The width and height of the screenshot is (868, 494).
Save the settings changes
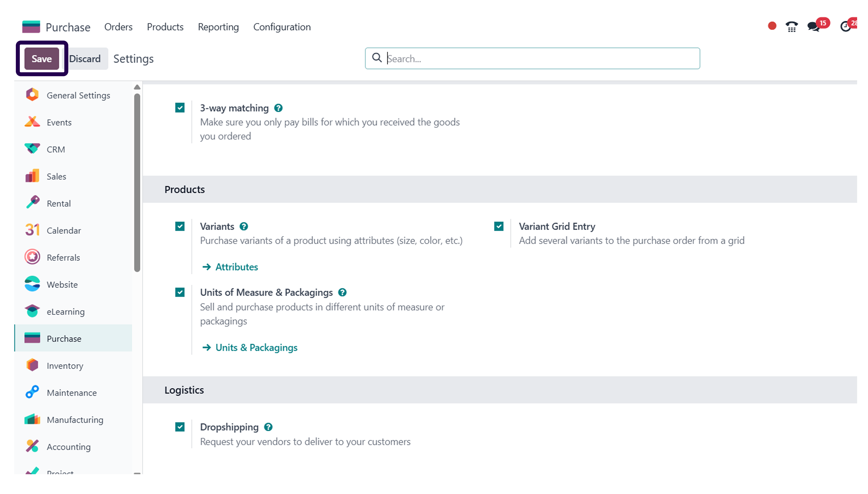pos(42,59)
